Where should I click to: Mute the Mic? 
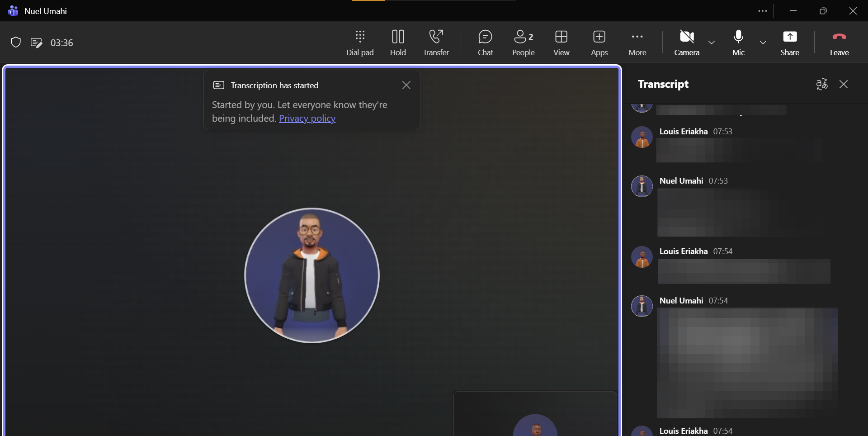[738, 43]
